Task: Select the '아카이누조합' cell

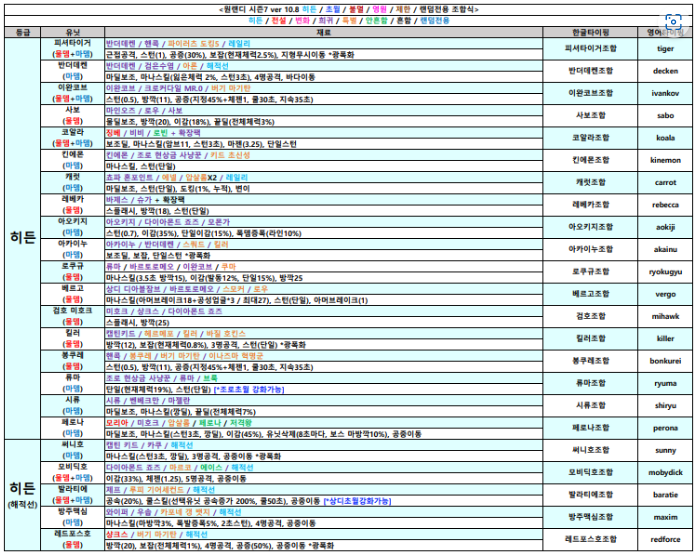Action: coord(590,249)
